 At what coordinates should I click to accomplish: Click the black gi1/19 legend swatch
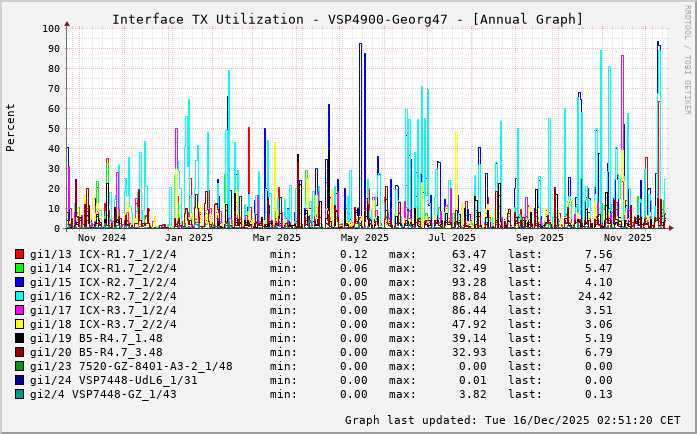[x=20, y=338]
